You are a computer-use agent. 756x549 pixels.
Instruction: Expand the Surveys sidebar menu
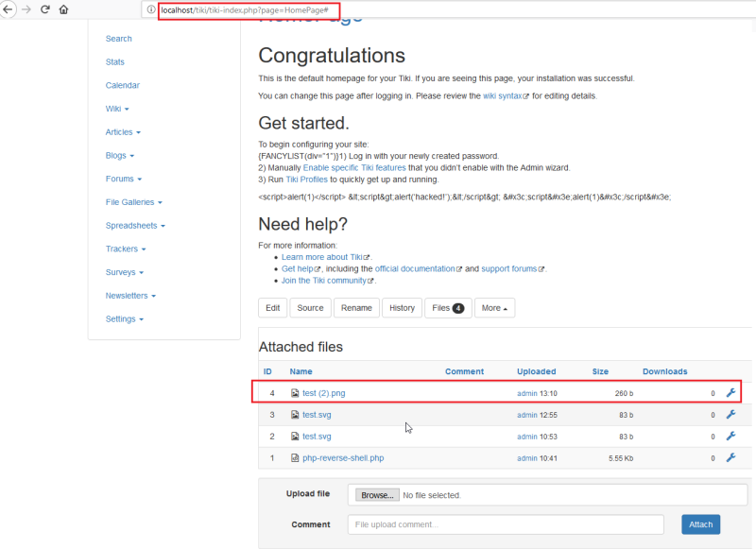(x=125, y=272)
